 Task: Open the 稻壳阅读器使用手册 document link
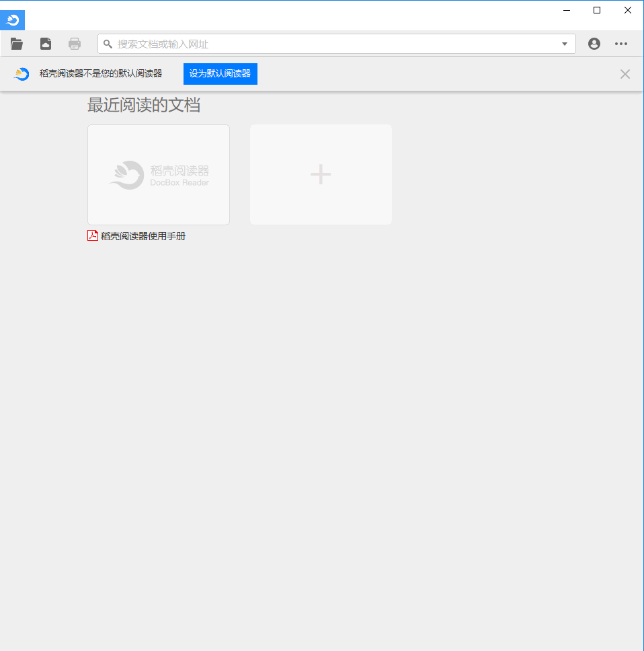142,235
